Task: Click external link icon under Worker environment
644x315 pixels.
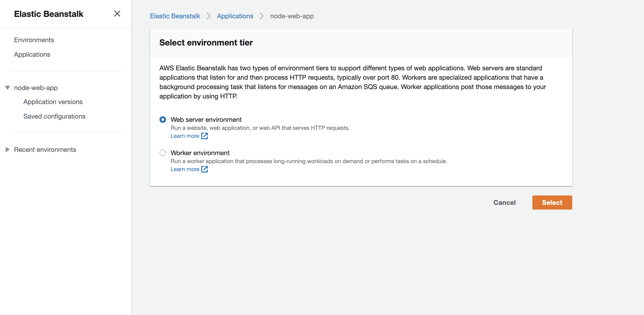Action: (205, 169)
